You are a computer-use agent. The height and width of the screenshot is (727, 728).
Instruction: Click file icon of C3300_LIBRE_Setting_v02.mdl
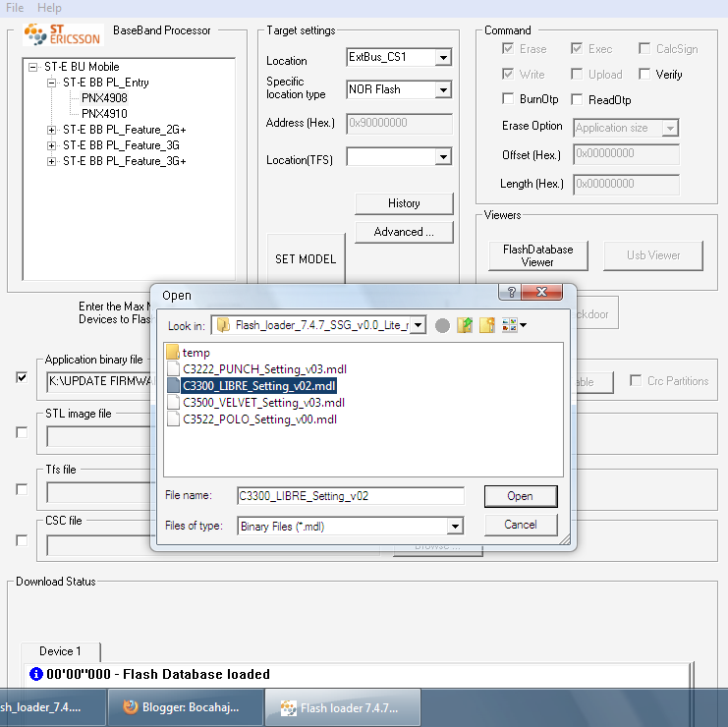(x=173, y=385)
